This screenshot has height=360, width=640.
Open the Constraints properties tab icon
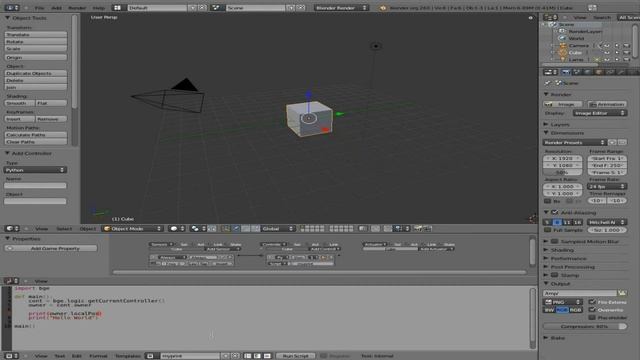point(610,72)
